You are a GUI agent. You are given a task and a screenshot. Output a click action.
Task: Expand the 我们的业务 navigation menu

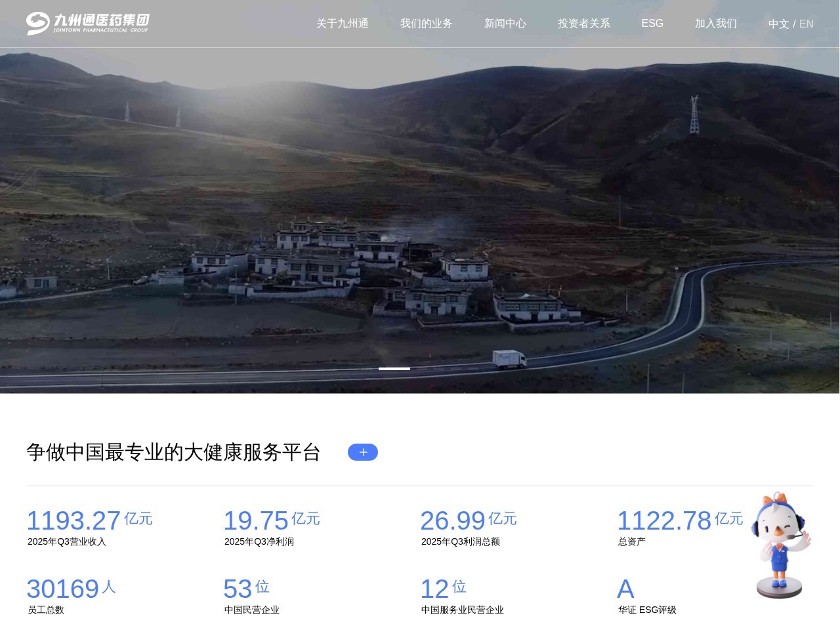[x=426, y=24]
